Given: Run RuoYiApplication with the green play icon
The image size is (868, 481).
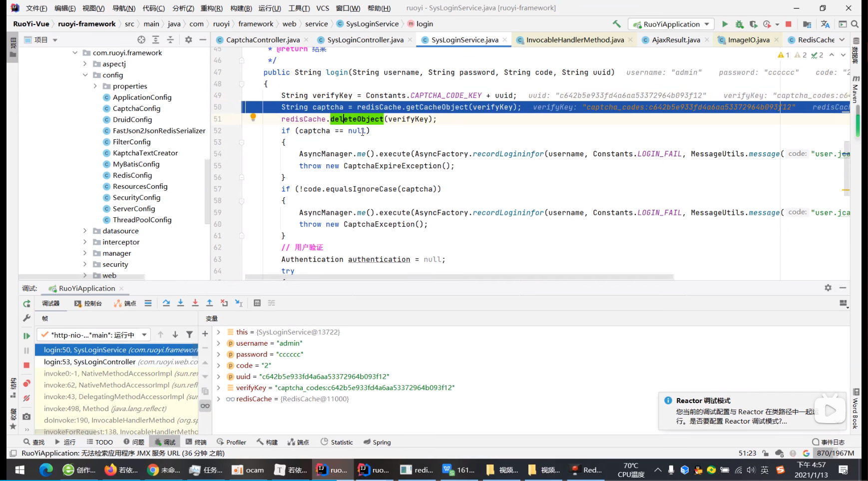Looking at the screenshot, I should click(x=725, y=24).
